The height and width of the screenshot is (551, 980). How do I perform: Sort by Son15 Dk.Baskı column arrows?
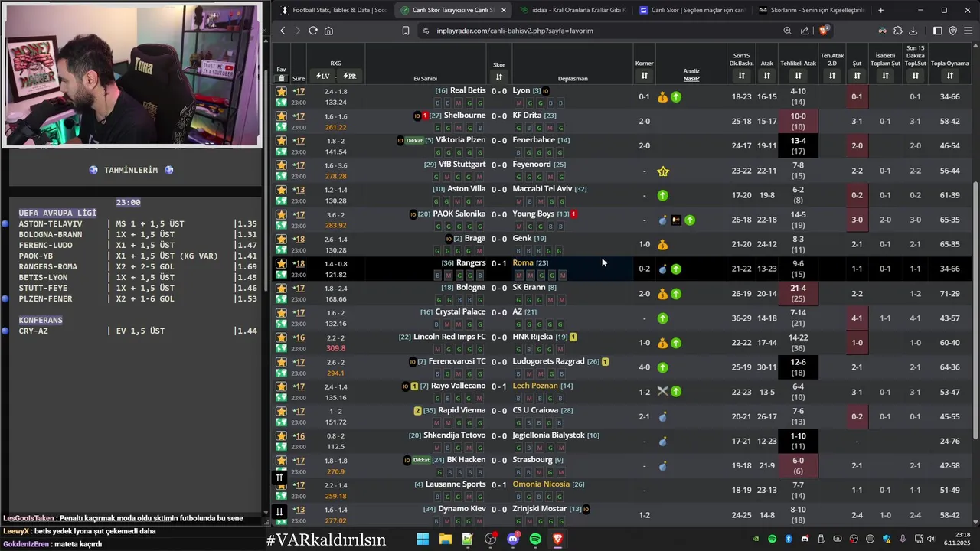pos(741,76)
